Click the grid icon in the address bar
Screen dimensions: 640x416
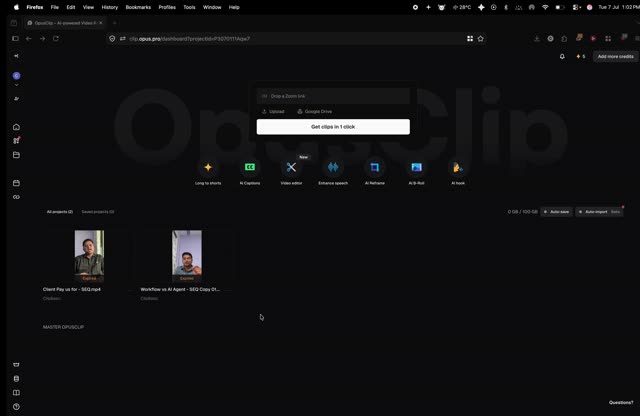[x=470, y=38]
